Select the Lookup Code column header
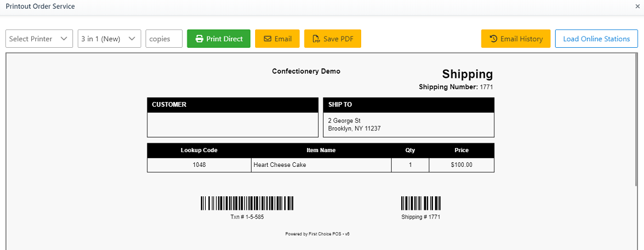The width and height of the screenshot is (644, 250). coord(199,150)
